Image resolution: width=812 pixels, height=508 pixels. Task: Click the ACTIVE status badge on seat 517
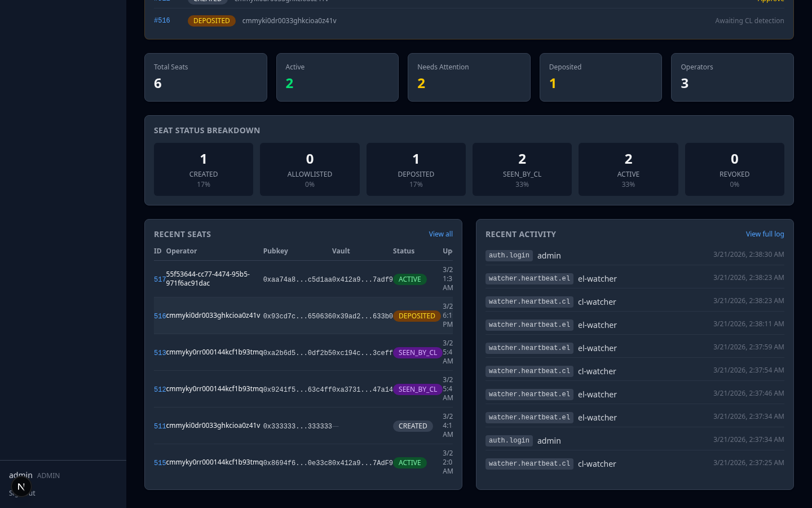[x=410, y=279]
